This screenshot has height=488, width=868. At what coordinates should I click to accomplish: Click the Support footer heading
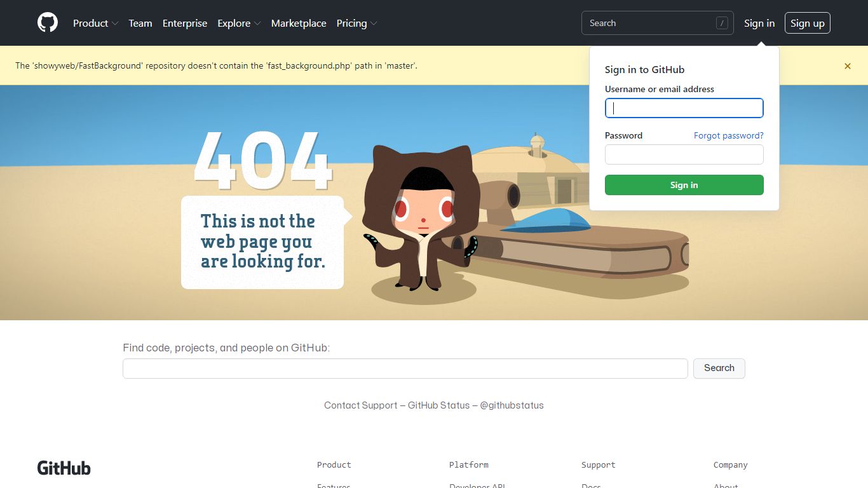point(599,465)
